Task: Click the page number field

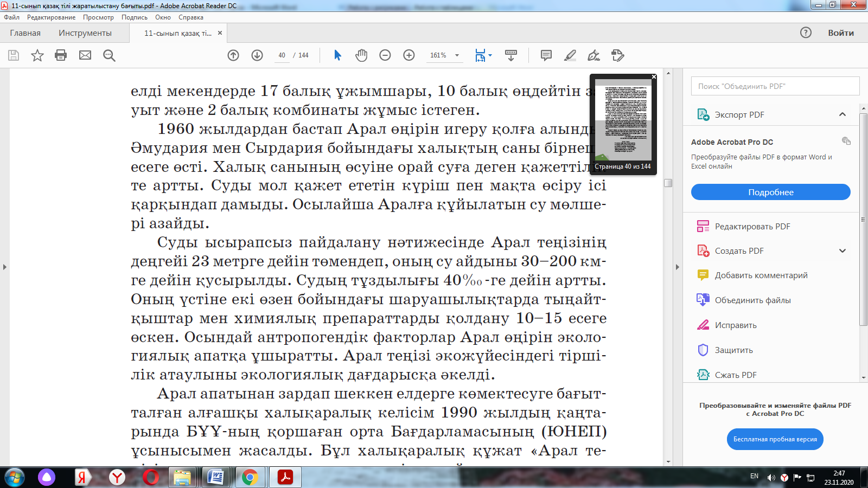Action: pos(282,55)
